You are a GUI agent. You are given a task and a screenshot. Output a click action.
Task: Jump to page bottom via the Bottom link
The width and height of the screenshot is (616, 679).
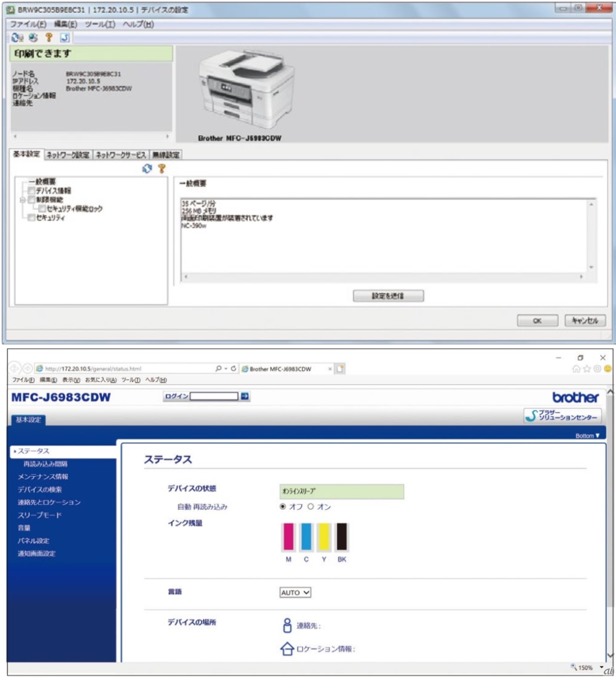coord(587,436)
